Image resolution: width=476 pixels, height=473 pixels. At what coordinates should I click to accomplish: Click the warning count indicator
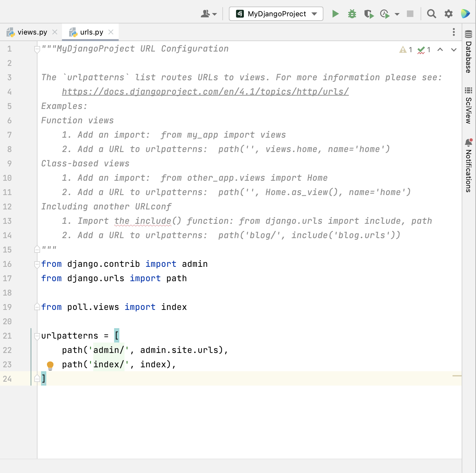click(x=405, y=49)
